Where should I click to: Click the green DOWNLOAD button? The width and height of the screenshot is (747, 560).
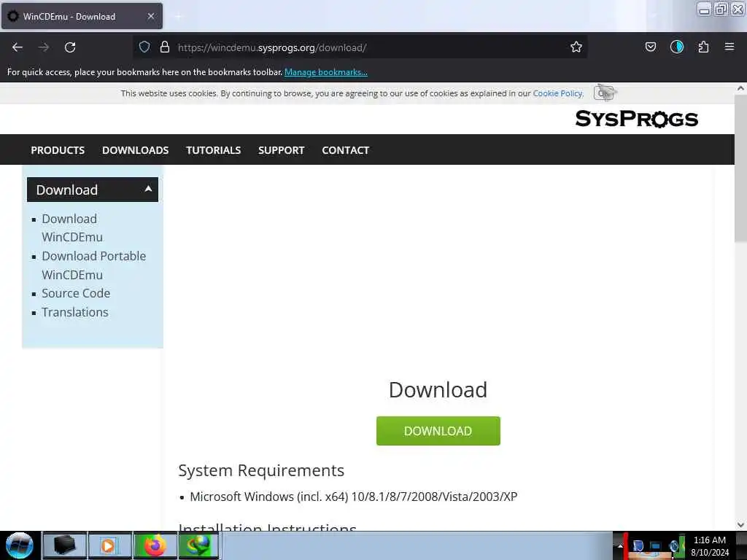coord(438,431)
